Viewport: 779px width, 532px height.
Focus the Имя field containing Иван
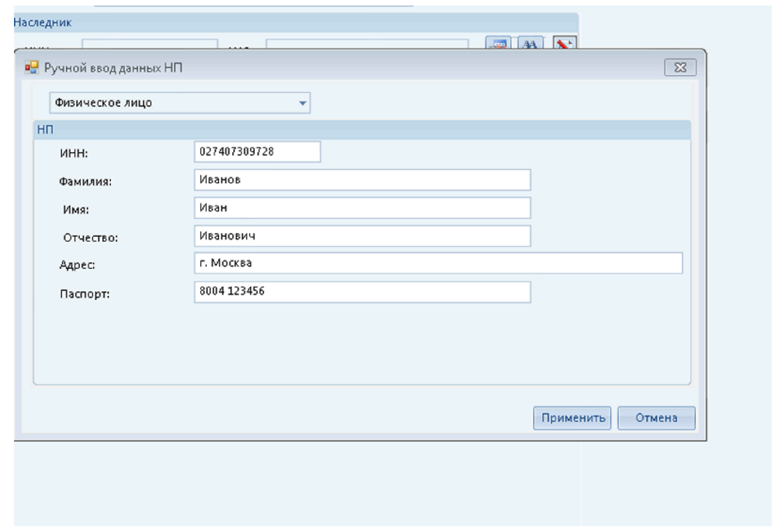tap(362, 208)
